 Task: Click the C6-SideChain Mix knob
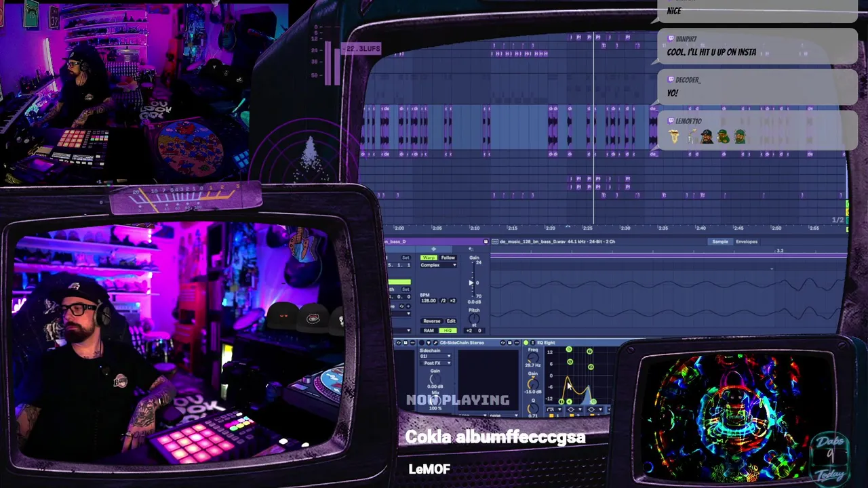[x=435, y=401]
